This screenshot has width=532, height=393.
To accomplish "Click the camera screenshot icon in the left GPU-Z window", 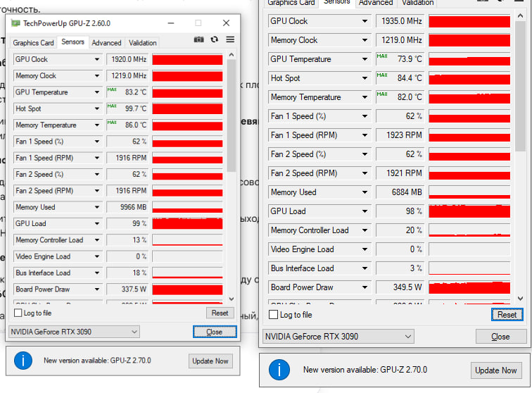I will click(199, 39).
